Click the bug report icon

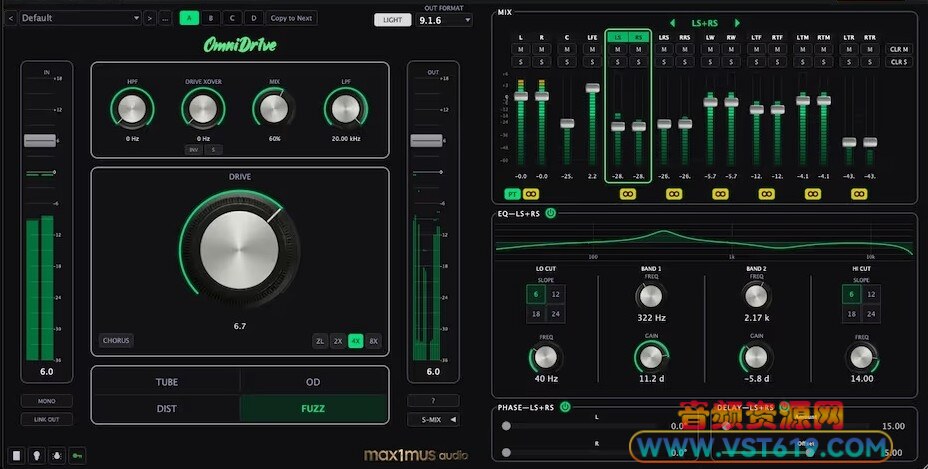pos(57,455)
